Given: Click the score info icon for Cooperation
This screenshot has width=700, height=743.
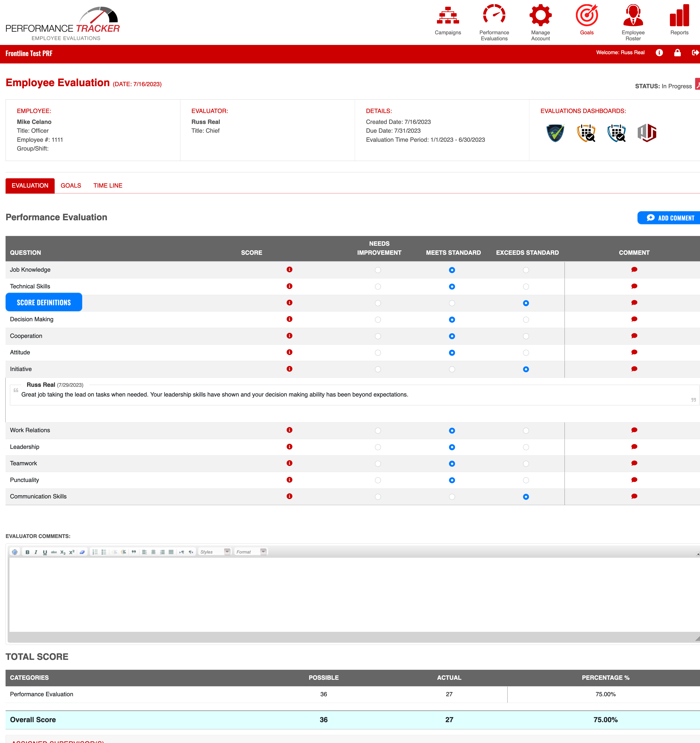Looking at the screenshot, I should [289, 336].
